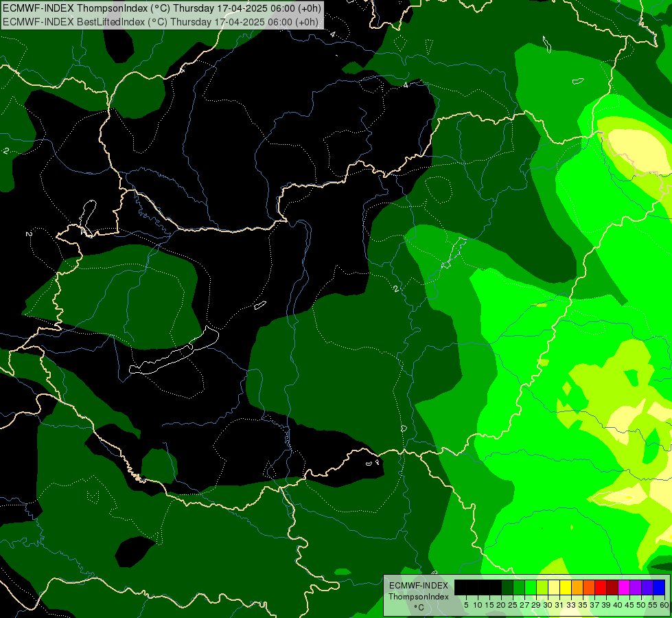Click legend tick value 25
The height and width of the screenshot is (618, 672).
pyautogui.click(x=513, y=605)
